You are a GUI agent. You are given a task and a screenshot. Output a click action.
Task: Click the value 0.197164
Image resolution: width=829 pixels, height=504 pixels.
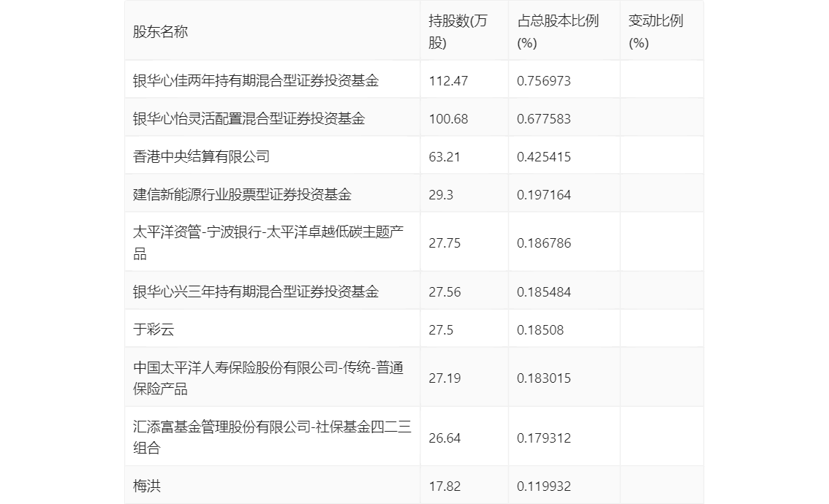click(x=543, y=195)
